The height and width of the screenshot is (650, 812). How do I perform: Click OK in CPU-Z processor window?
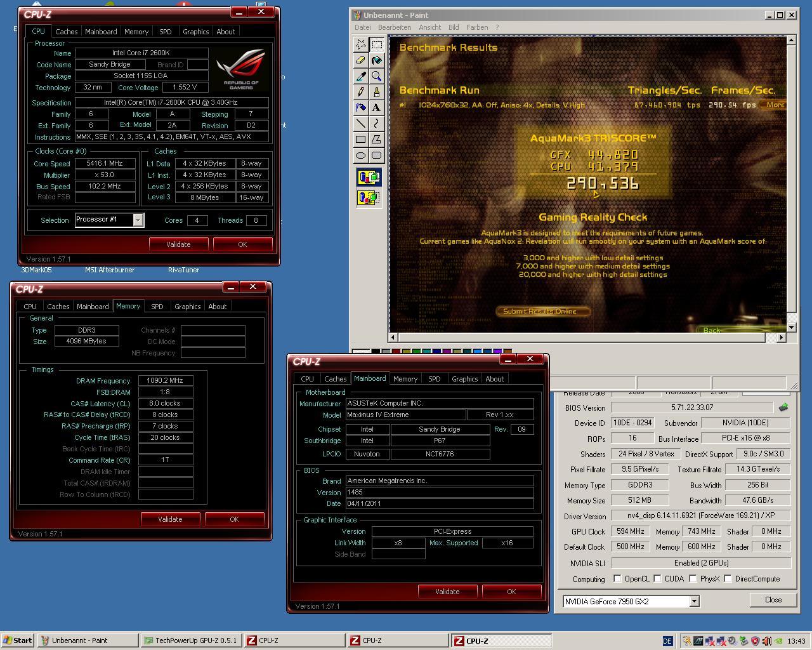pos(242,244)
